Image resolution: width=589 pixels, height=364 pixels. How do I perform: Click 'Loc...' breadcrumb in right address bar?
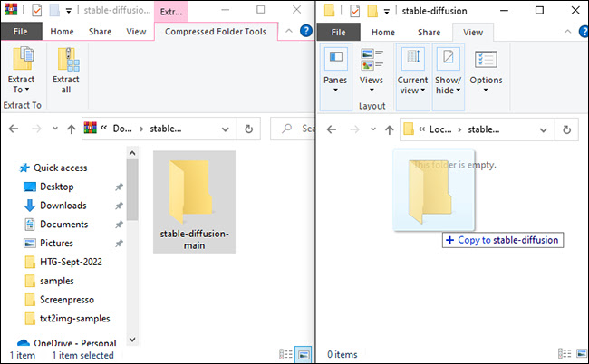(440, 129)
